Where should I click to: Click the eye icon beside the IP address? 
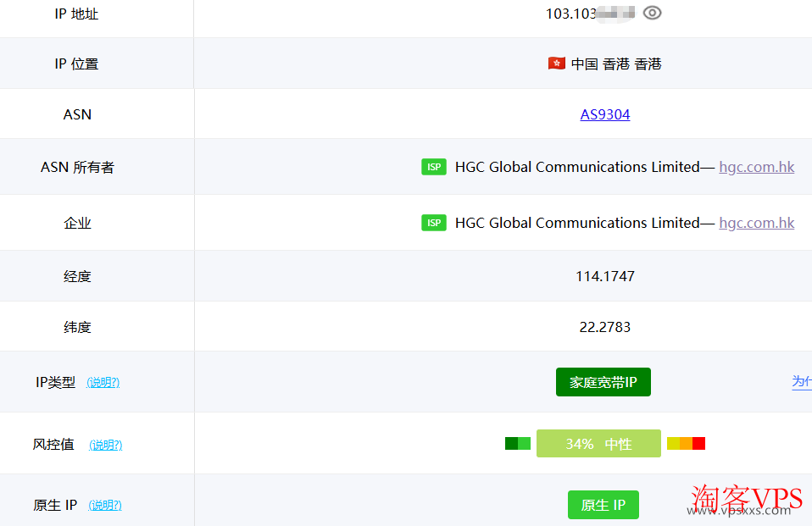point(650,13)
